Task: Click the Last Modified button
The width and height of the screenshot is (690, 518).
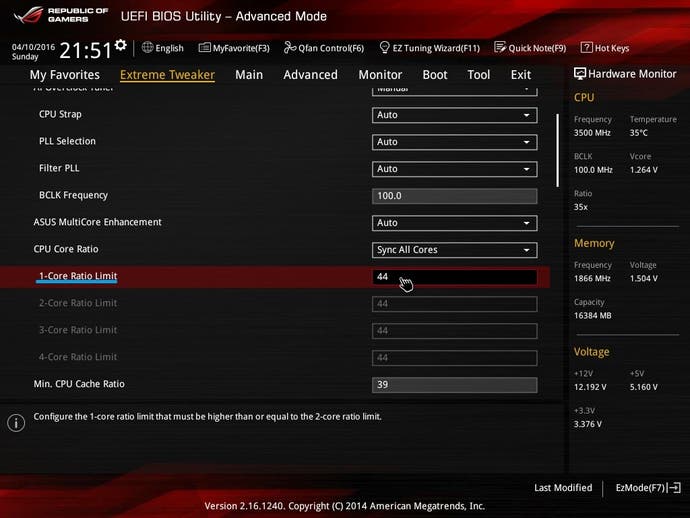Action: pos(563,488)
